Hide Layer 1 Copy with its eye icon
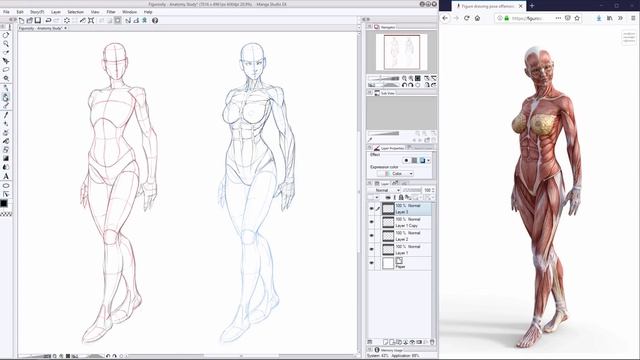This screenshot has height=360, width=640. 371,222
